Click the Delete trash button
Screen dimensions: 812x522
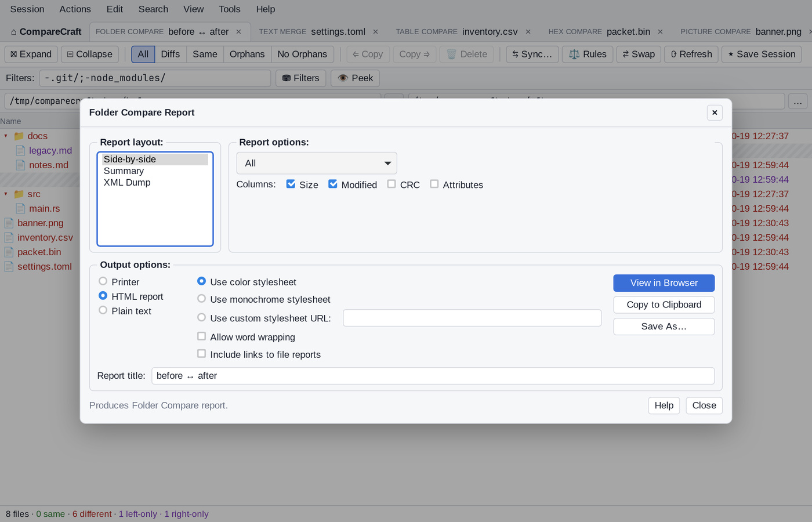[x=467, y=54]
